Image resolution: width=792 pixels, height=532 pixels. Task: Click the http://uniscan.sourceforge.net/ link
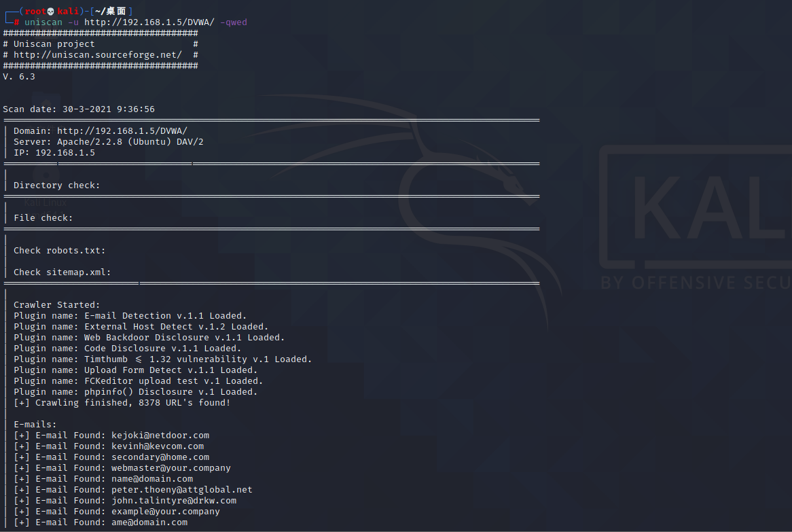(x=98, y=54)
